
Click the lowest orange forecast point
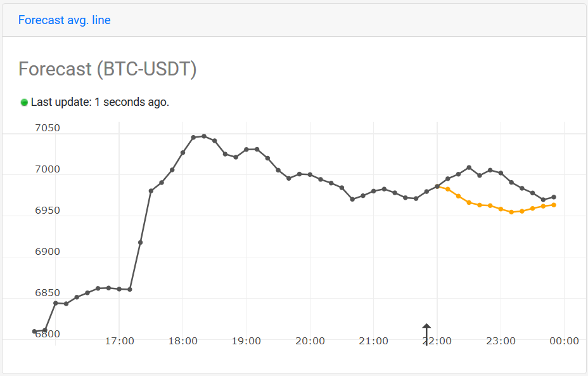coord(511,212)
